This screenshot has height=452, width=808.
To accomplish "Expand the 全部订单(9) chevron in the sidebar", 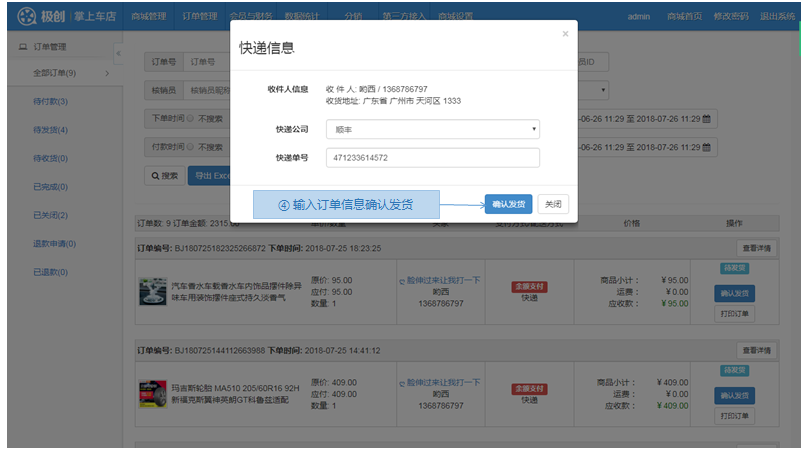I will [108, 73].
